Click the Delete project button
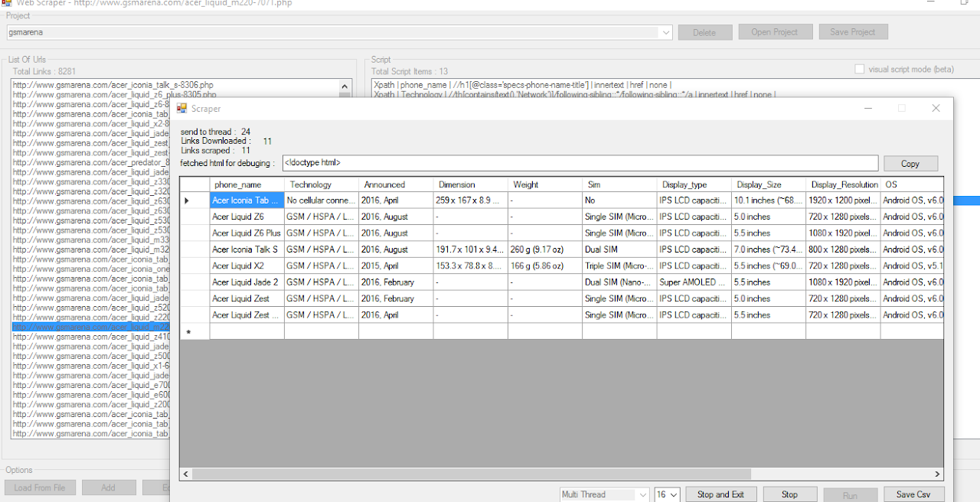 pyautogui.click(x=704, y=32)
